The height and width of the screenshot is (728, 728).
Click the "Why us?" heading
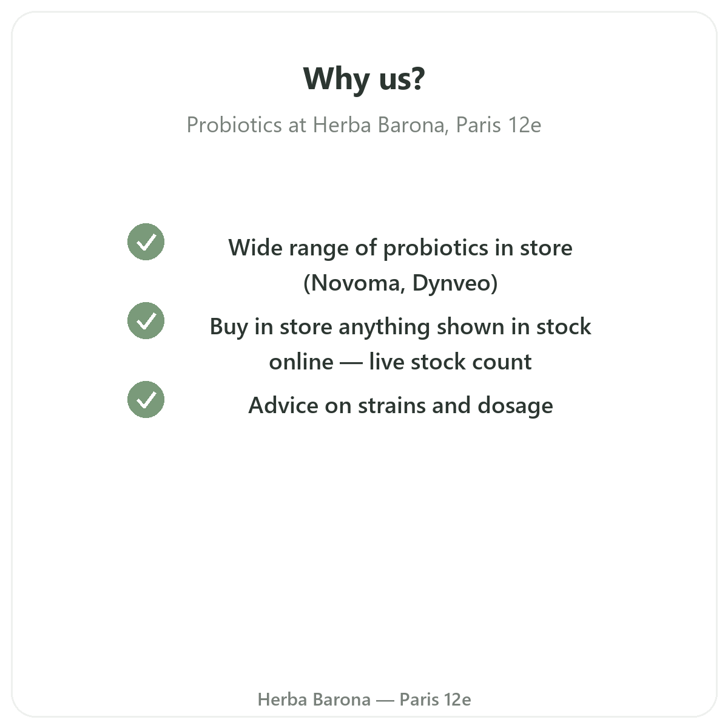pos(364,79)
